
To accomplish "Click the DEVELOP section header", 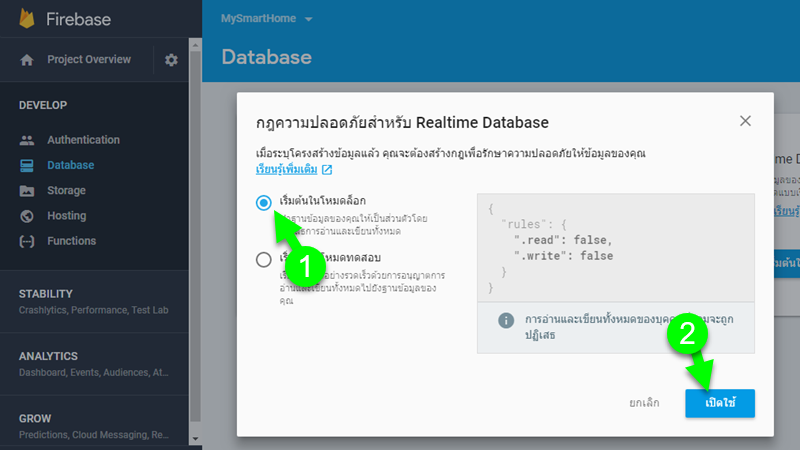I will click(43, 105).
